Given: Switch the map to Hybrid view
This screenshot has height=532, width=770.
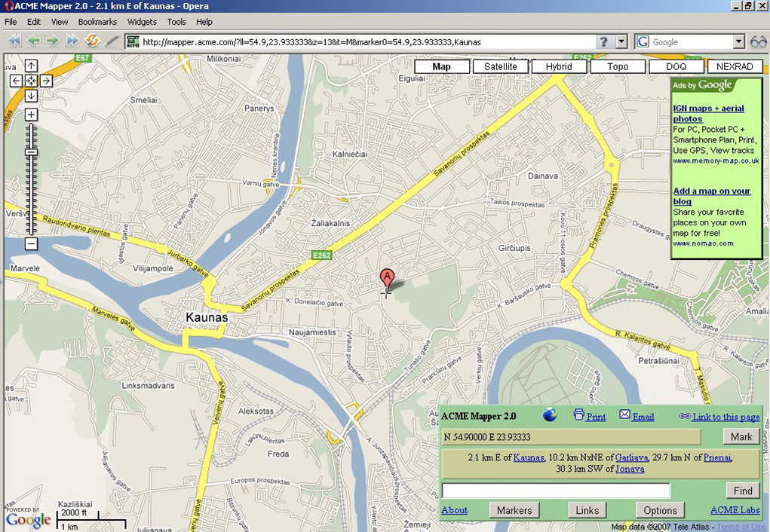Looking at the screenshot, I should pyautogui.click(x=559, y=66).
